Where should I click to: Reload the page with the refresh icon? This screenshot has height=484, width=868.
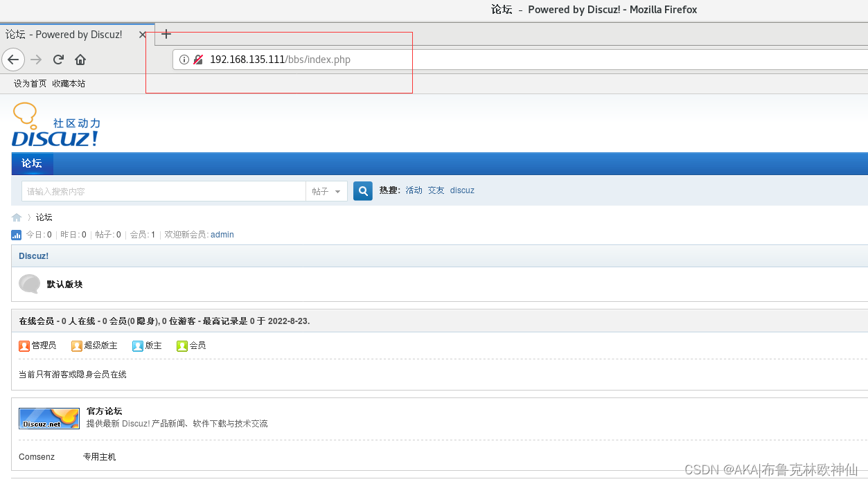(58, 60)
